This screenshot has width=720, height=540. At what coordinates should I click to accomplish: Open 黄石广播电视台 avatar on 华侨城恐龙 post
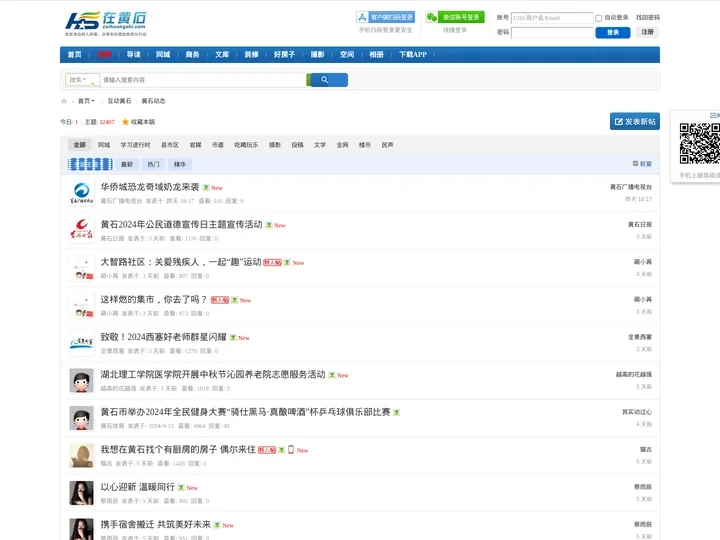[x=81, y=193]
